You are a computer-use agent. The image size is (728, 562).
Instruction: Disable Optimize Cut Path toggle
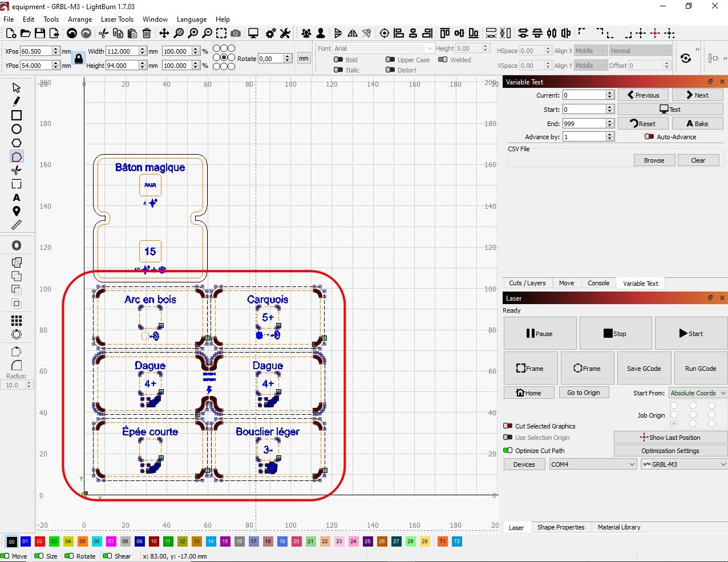click(508, 451)
